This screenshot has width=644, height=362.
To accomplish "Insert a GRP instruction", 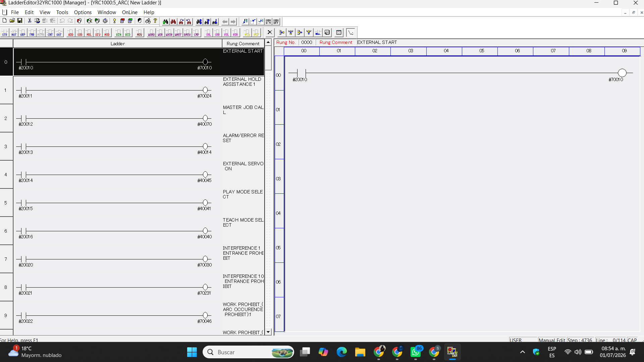I will pos(23,33).
